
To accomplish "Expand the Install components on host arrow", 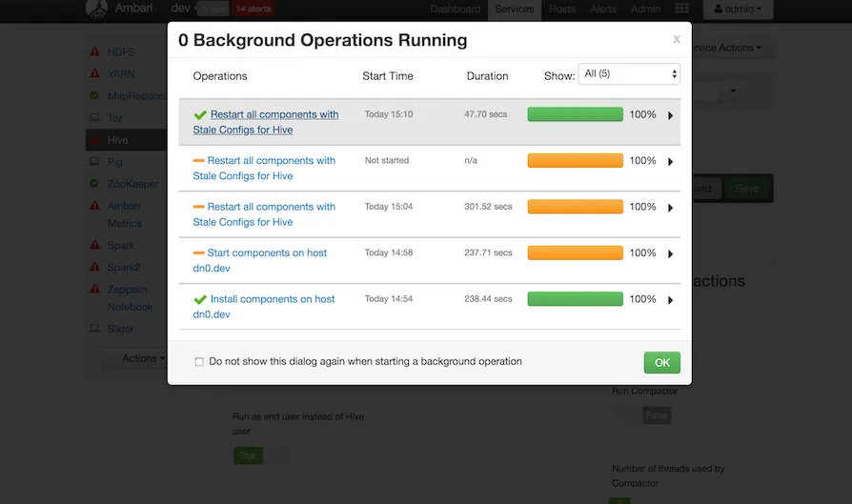I will pos(671,300).
